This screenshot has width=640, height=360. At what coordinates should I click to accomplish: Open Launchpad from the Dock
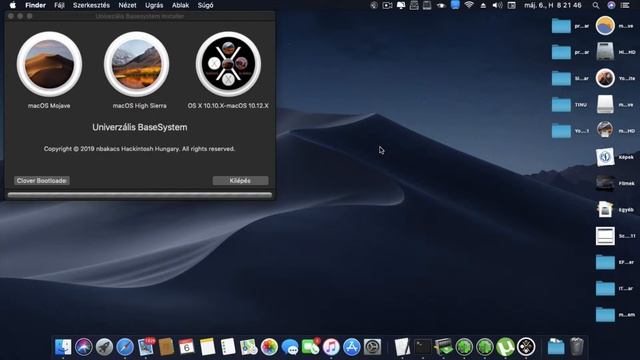coord(104,347)
